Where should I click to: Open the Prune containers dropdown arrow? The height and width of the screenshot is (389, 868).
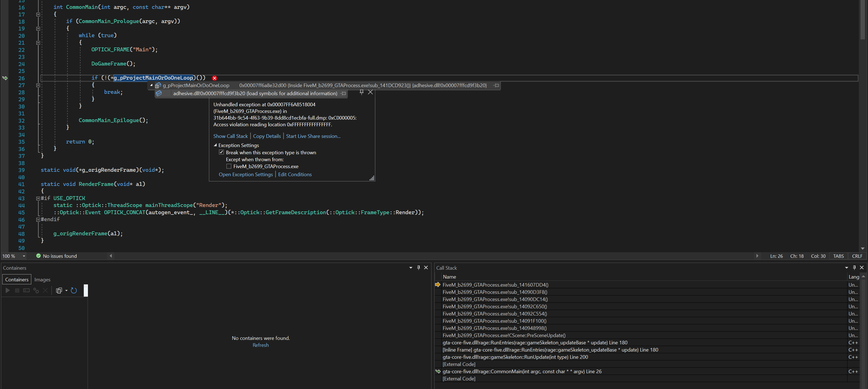(66, 290)
